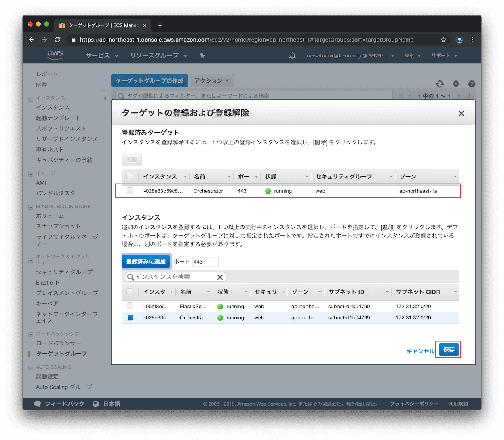Click the refresh icon above target groups table
This screenshot has height=440, width=504.
click(x=440, y=84)
